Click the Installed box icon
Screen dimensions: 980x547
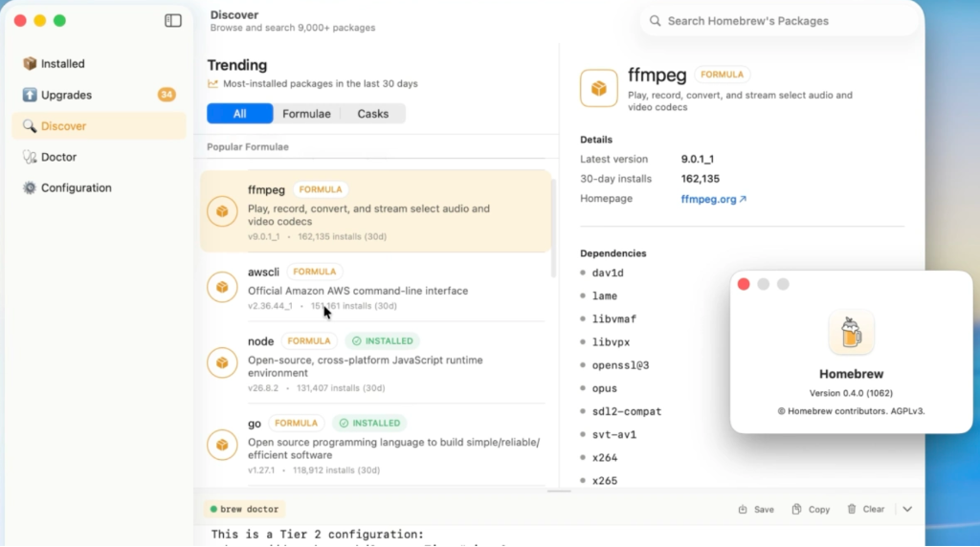point(30,64)
